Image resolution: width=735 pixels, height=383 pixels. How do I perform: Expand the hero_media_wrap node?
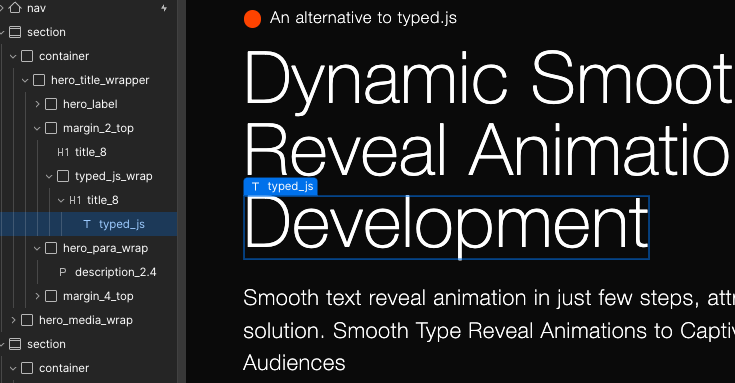tap(13, 320)
